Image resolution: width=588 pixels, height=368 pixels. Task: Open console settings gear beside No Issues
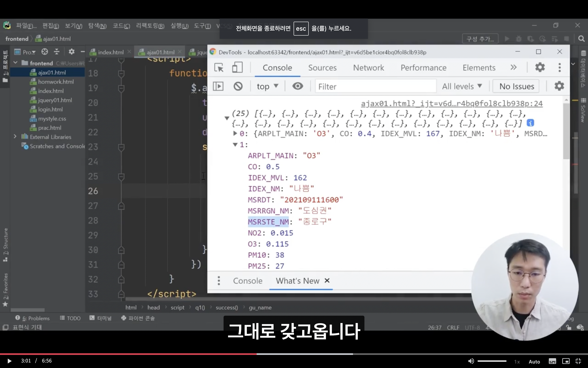tap(559, 86)
